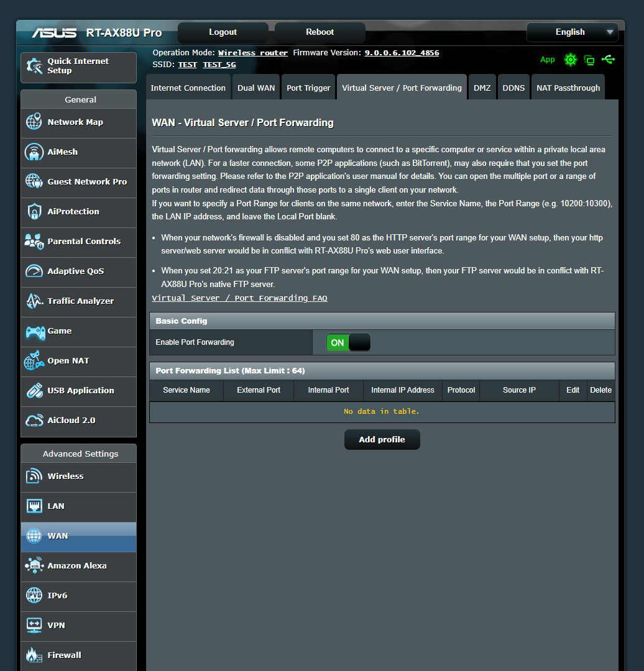
Task: Click the Add profile button
Action: point(382,439)
